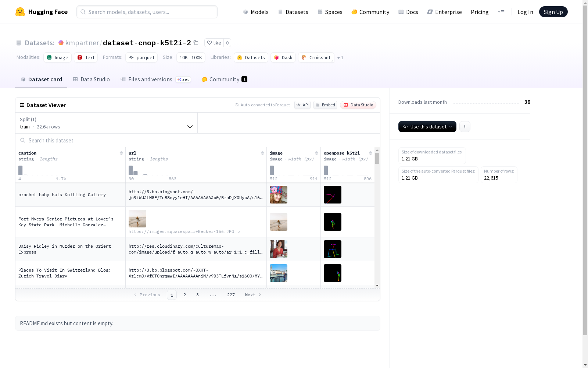Click the Zurich Travel Diary openpose thumbnail
Screen dimensions: 588x368
333,273
